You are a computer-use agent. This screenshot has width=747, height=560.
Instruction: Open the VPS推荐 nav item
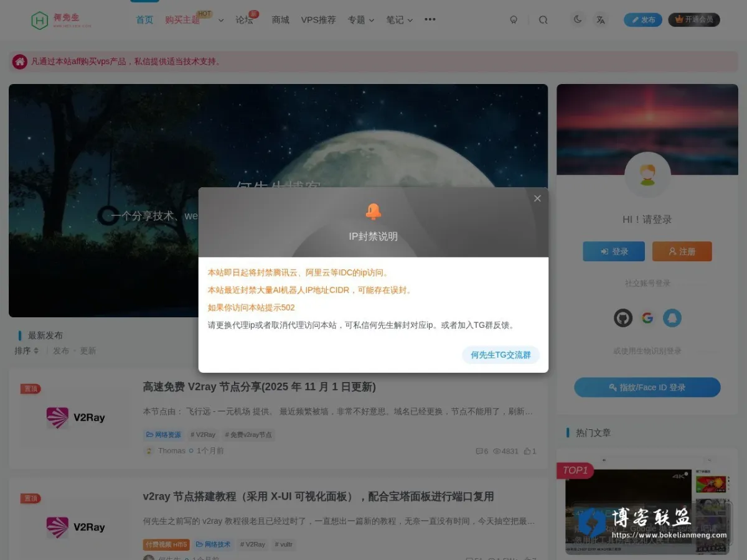click(x=318, y=20)
